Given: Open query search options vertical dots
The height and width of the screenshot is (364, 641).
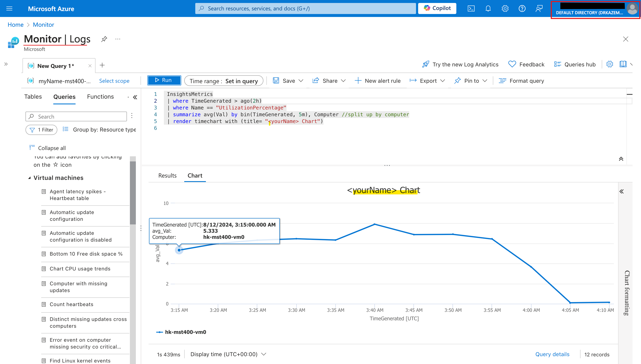Looking at the screenshot, I should click(132, 115).
